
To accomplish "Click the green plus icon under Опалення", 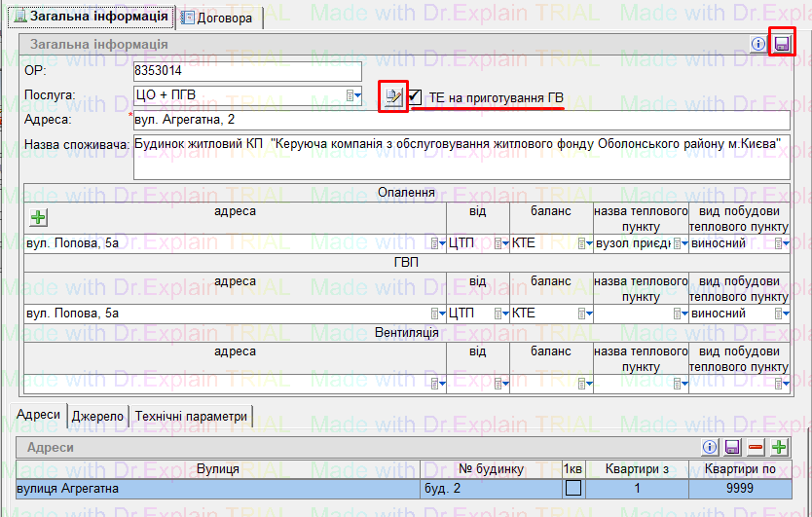I will pos(38,218).
